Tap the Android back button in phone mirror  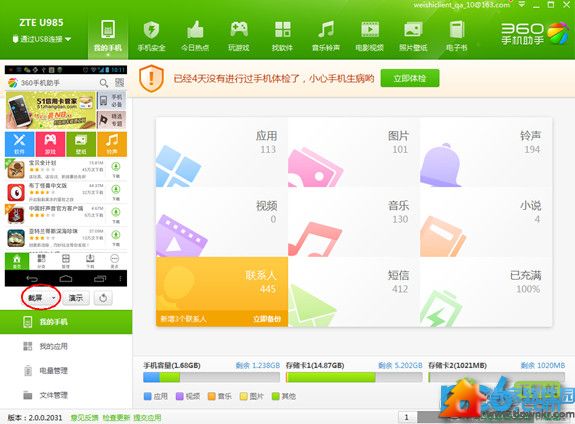click(32, 279)
